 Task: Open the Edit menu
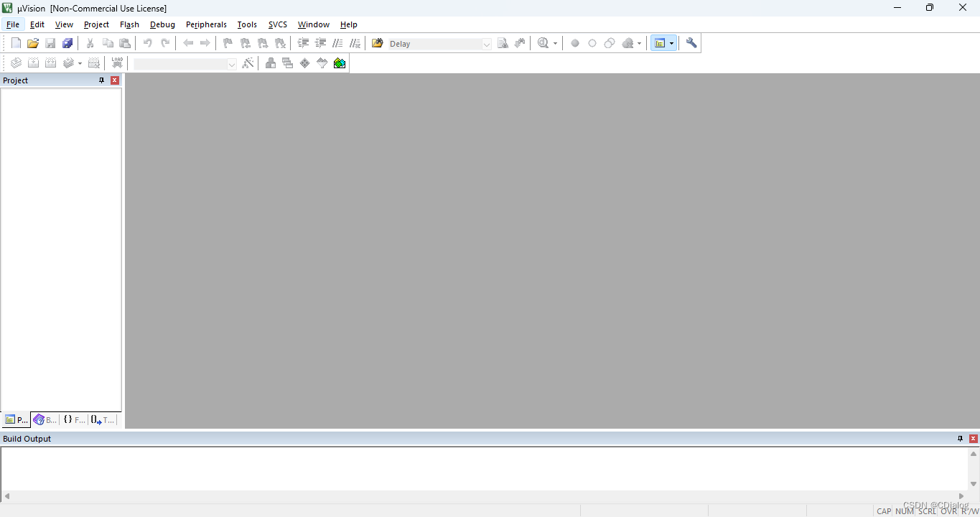pyautogui.click(x=37, y=24)
